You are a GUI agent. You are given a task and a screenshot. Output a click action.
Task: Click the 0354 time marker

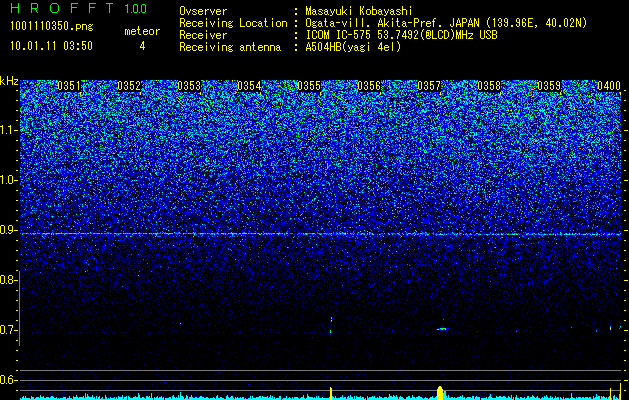249,86
